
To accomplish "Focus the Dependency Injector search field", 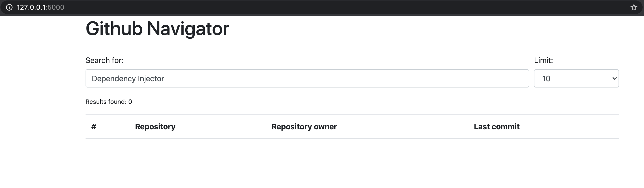I will point(307,79).
